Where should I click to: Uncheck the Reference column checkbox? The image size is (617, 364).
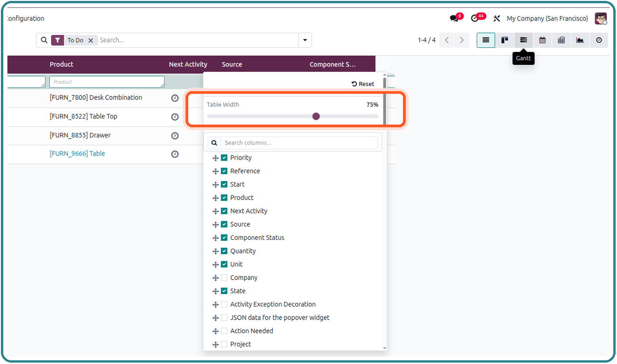tap(224, 171)
